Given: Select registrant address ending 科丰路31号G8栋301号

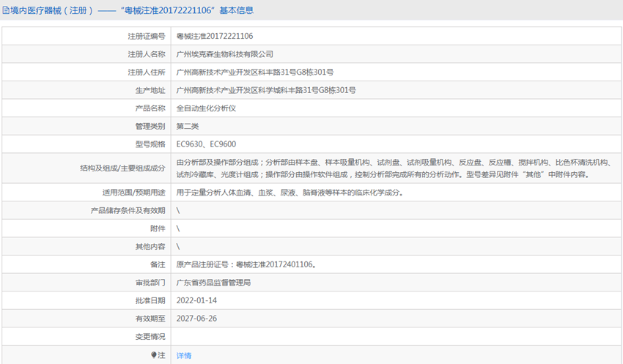Looking at the screenshot, I should pyautogui.click(x=254, y=73).
